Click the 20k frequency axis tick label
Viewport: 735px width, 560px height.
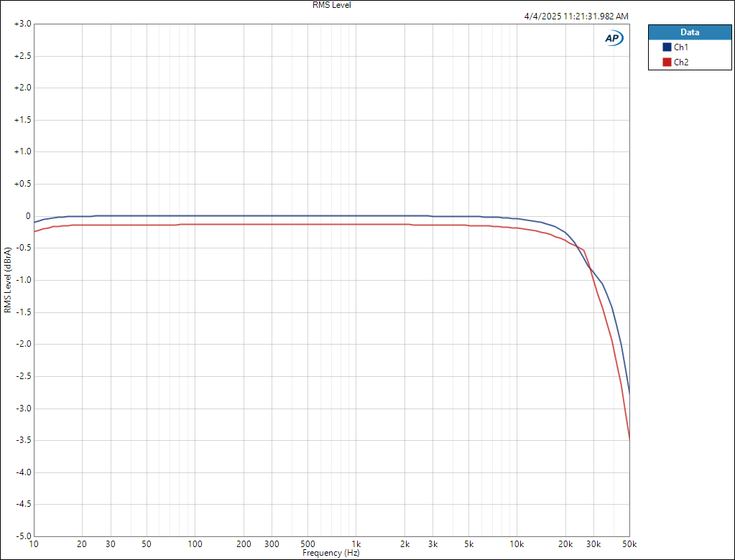click(565, 544)
